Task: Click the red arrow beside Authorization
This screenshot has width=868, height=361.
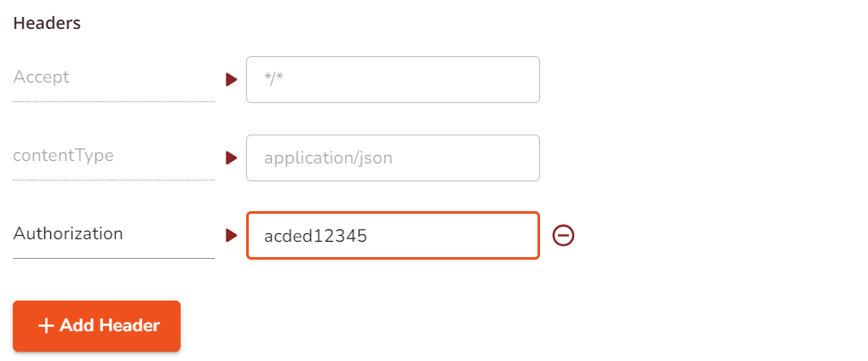Action: point(231,235)
